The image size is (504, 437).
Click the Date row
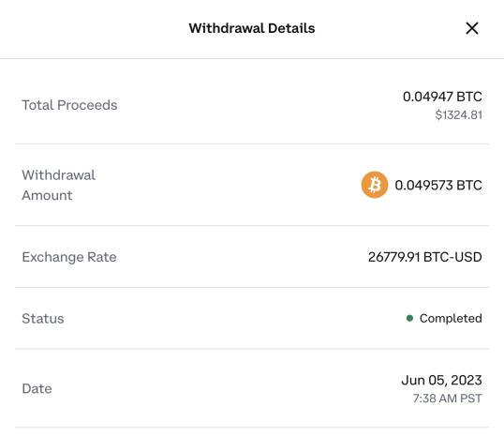coord(252,388)
